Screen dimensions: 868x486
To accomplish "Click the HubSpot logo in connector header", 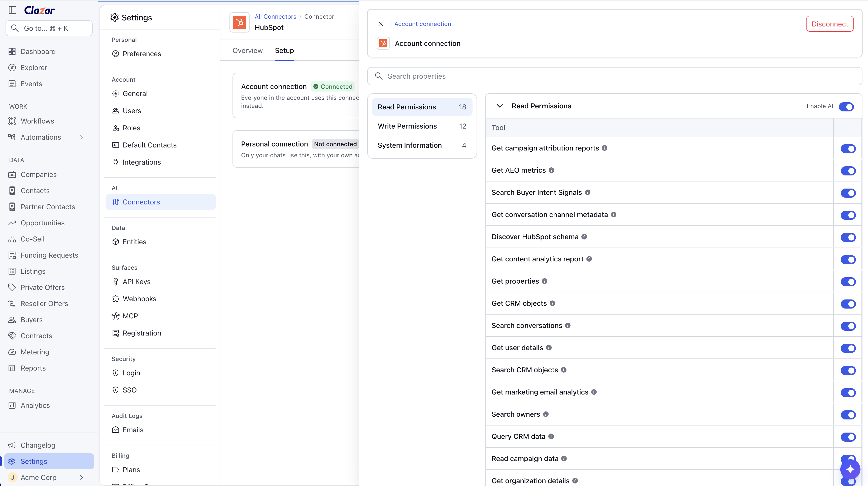I will click(x=240, y=22).
